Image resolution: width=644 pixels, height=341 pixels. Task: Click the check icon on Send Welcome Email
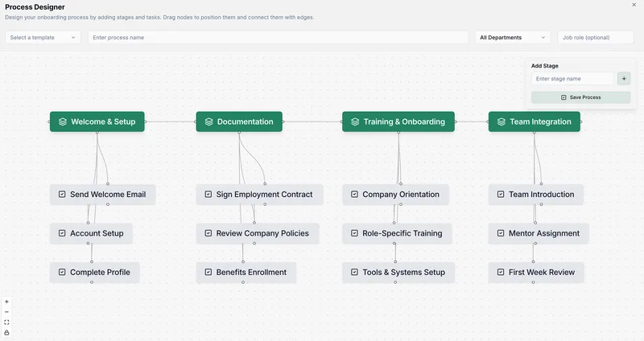62,194
